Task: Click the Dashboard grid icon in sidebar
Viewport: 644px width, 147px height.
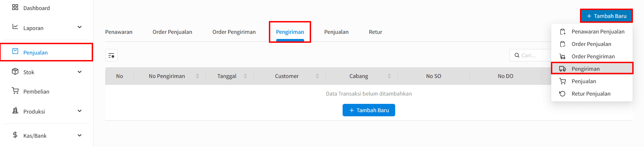Action: tap(15, 7)
